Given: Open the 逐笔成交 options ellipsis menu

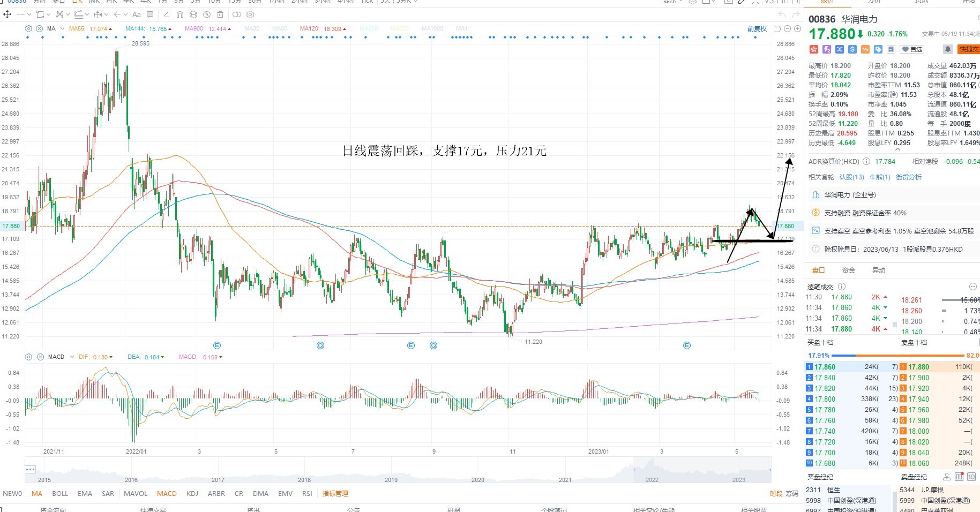Looking at the screenshot, I should (x=973, y=287).
